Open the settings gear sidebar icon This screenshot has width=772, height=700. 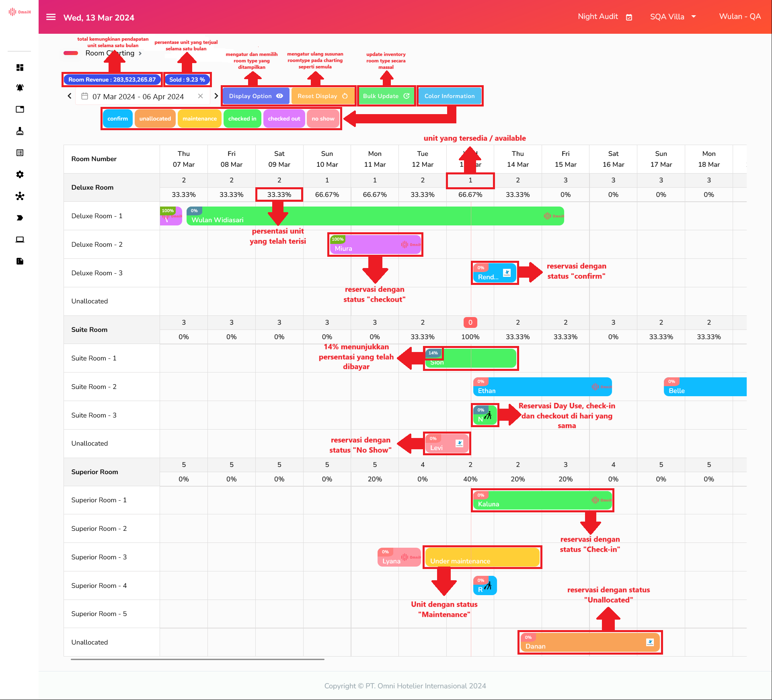click(x=20, y=174)
